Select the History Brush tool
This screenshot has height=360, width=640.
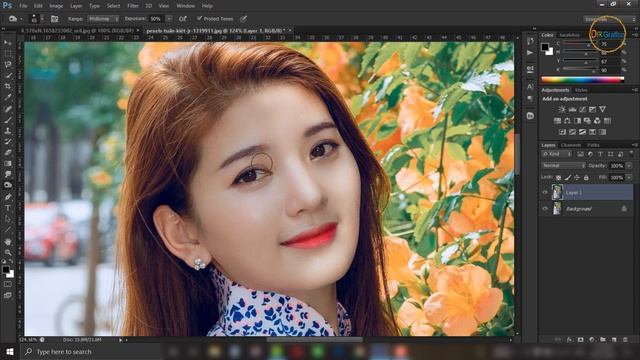pyautogui.click(x=8, y=142)
